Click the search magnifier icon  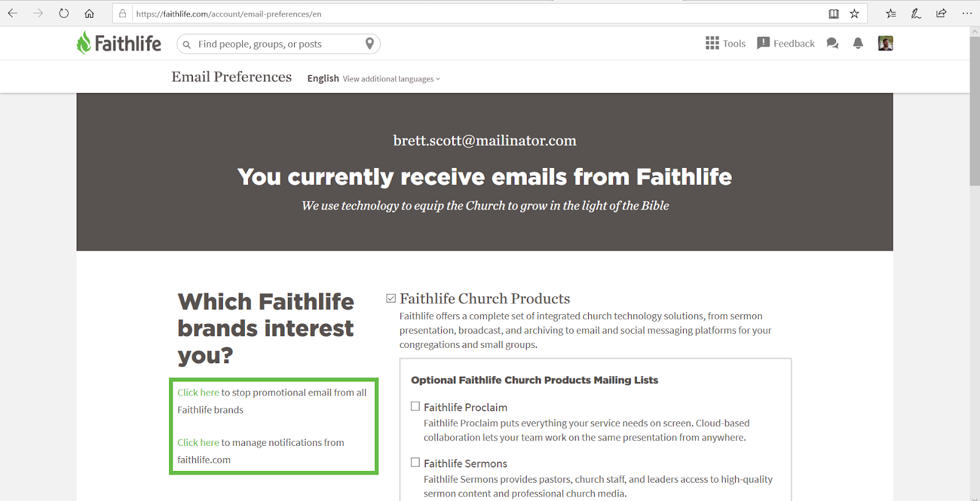[x=187, y=45]
